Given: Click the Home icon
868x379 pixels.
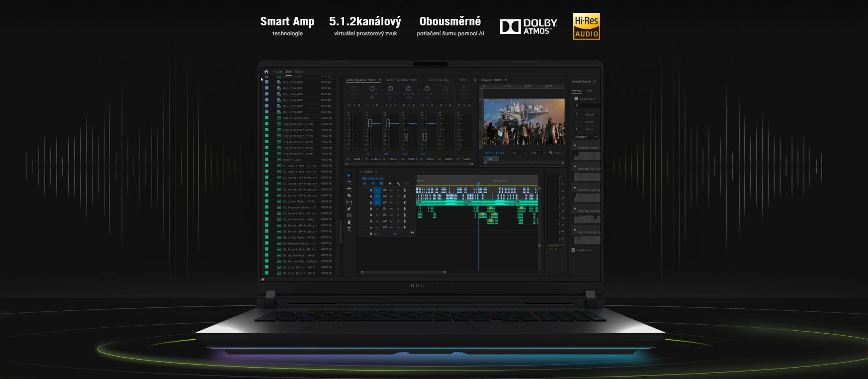Looking at the screenshot, I should (266, 72).
